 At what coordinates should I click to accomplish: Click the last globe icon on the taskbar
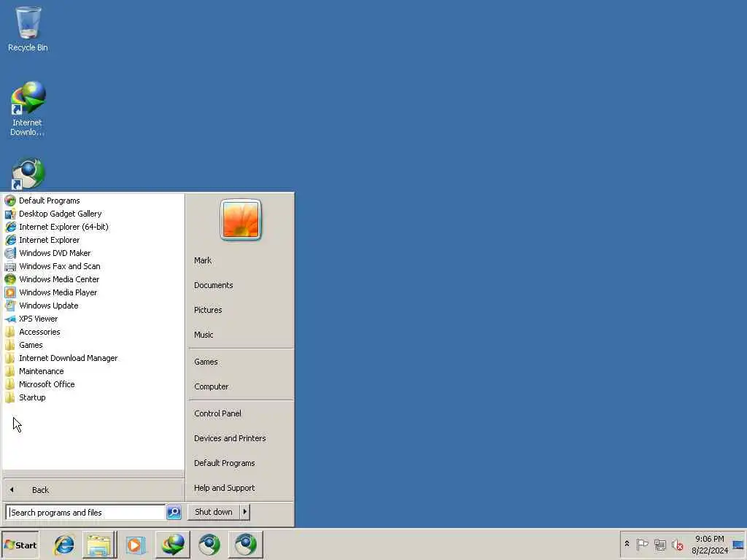coord(246,545)
